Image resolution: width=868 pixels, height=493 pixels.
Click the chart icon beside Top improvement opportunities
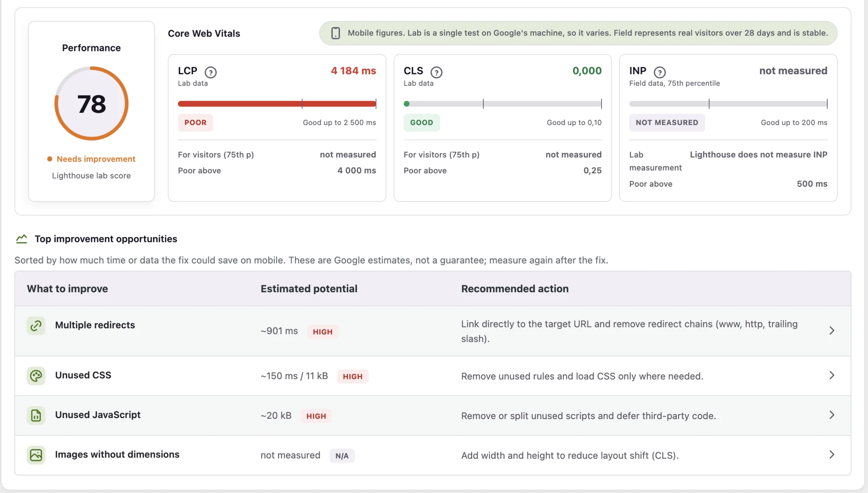[x=21, y=239]
